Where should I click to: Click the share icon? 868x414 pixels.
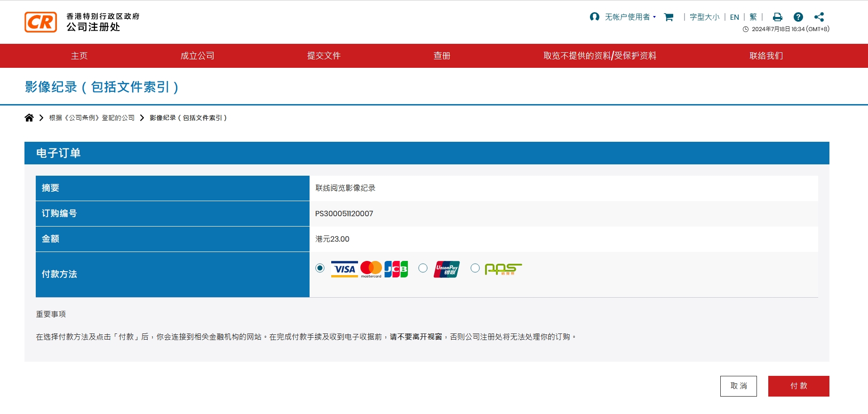[x=819, y=17]
